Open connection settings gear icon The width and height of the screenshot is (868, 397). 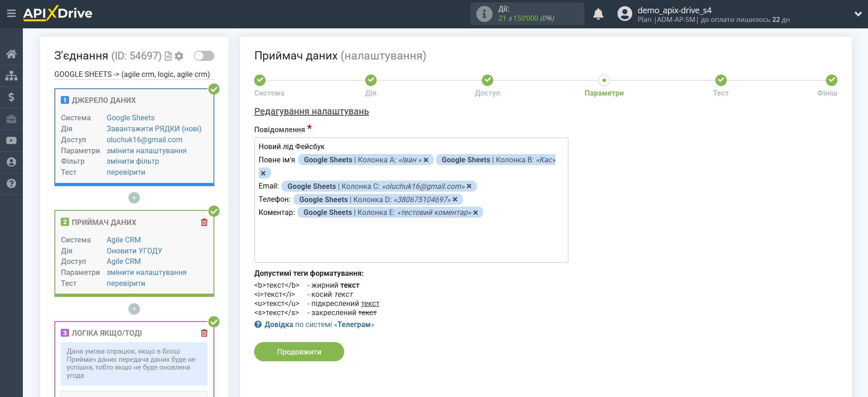point(179,56)
